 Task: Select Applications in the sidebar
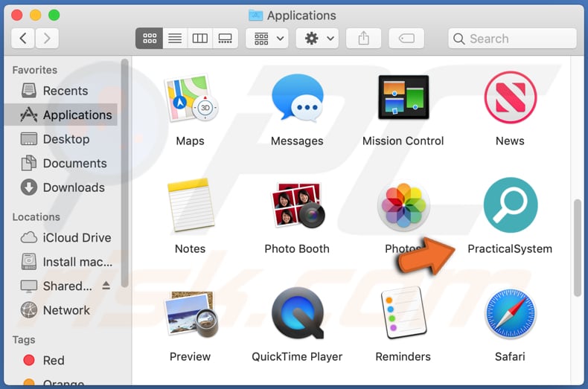point(61,115)
